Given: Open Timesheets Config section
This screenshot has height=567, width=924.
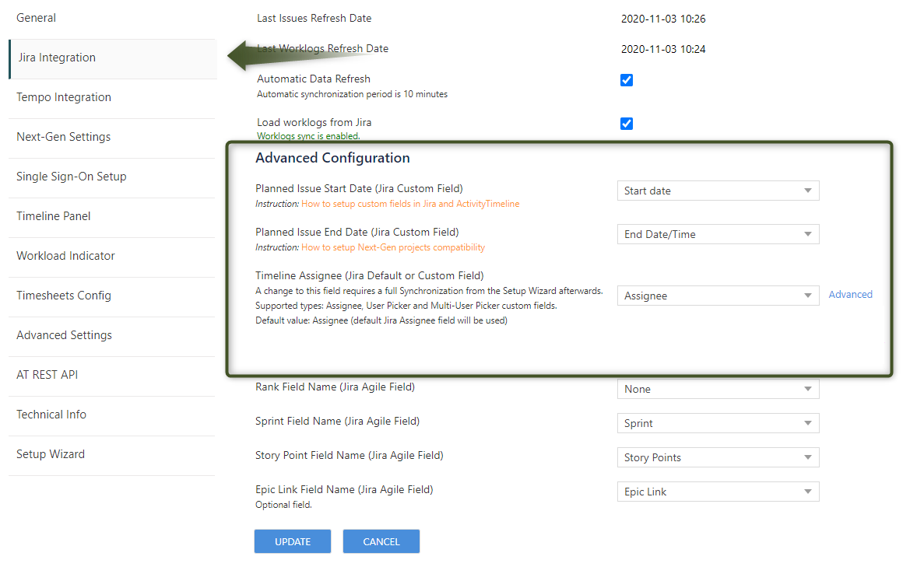Looking at the screenshot, I should pyautogui.click(x=64, y=296).
